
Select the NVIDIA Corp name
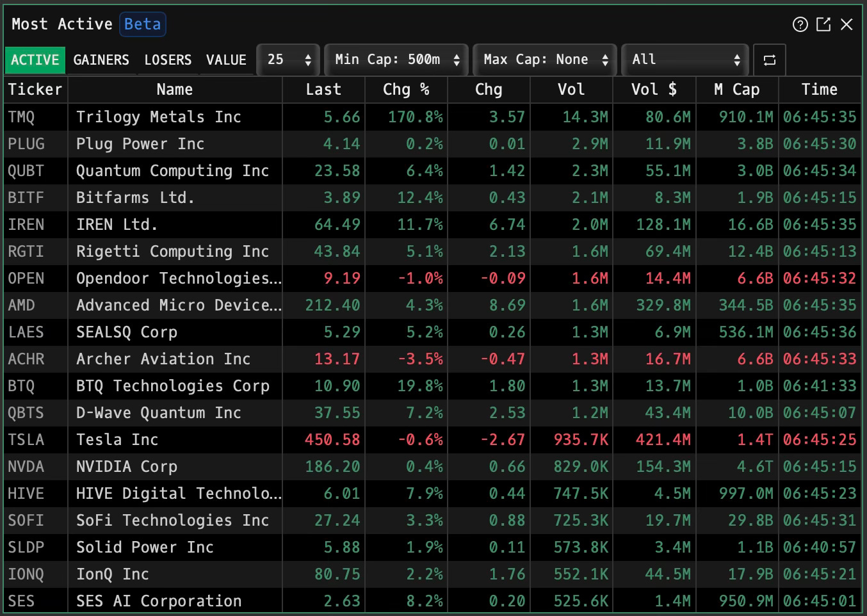[x=127, y=467]
